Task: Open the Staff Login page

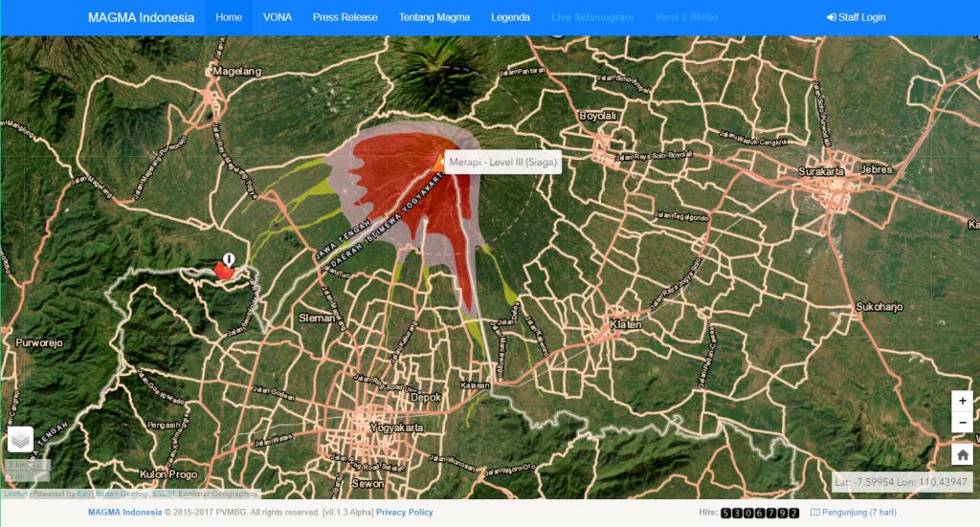Action: pos(857,17)
